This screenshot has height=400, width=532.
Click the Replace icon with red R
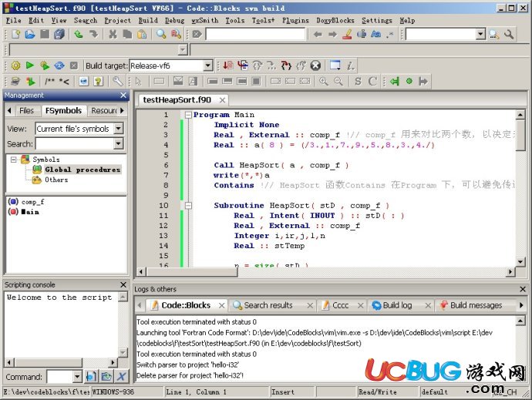click(x=176, y=34)
